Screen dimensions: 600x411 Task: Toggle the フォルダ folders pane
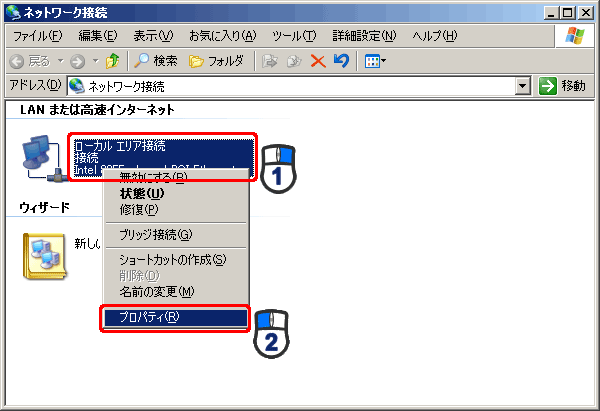pos(216,61)
